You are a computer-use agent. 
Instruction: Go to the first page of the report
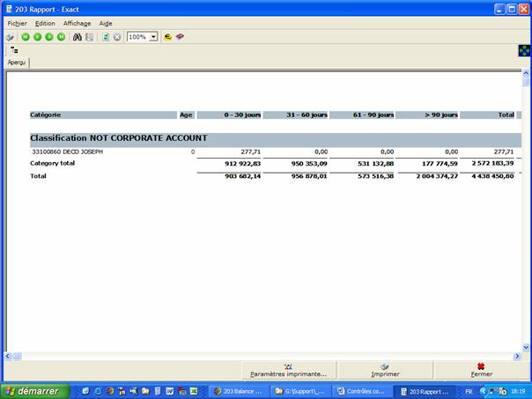26,37
